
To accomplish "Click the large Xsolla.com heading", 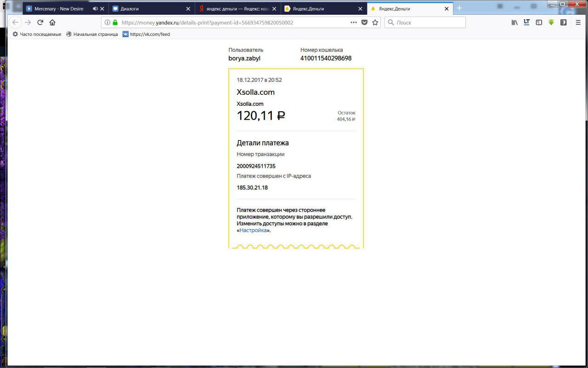I will click(x=255, y=92).
